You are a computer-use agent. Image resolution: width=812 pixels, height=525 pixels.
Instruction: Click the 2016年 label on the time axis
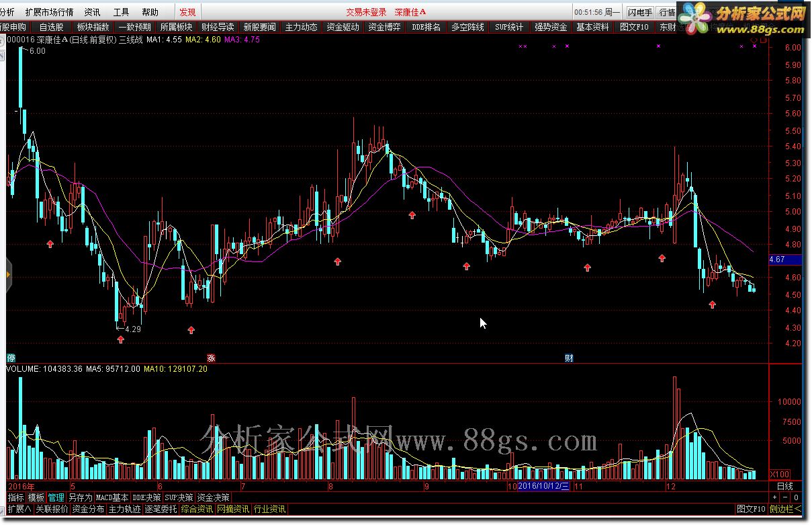pyautogui.click(x=21, y=486)
